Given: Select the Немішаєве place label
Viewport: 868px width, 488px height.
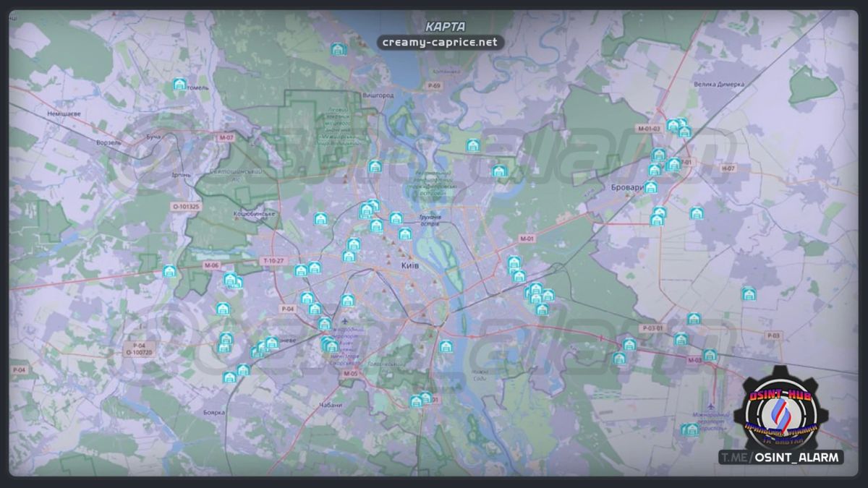Looking at the screenshot, I should tap(63, 114).
